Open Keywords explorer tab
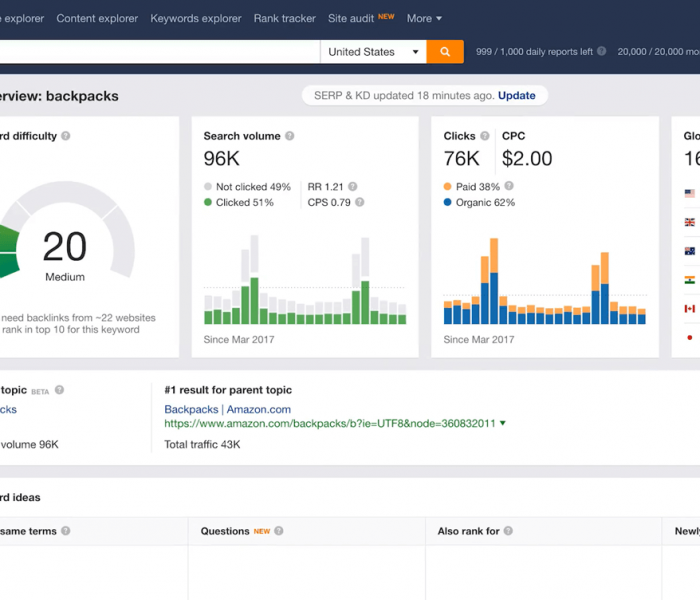700x600 pixels. pyautogui.click(x=196, y=18)
